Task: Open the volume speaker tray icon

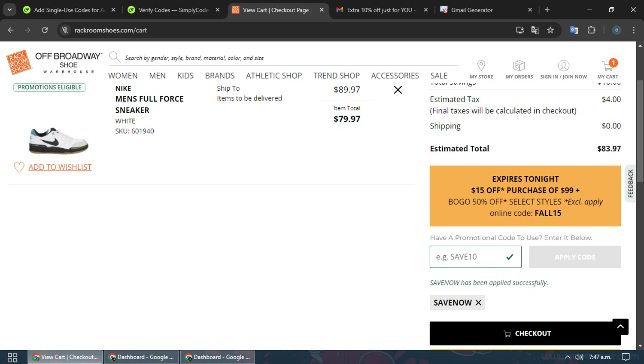Action: pos(579,357)
